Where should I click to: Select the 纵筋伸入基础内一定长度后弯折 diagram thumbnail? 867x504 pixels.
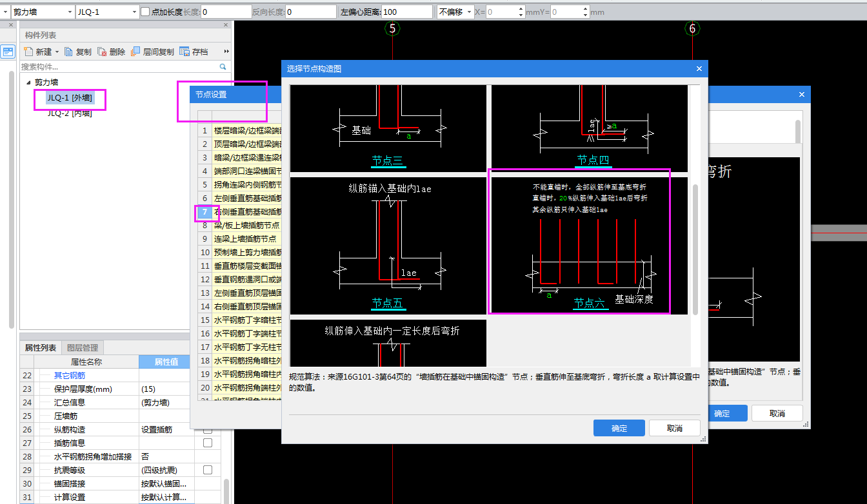coord(388,343)
